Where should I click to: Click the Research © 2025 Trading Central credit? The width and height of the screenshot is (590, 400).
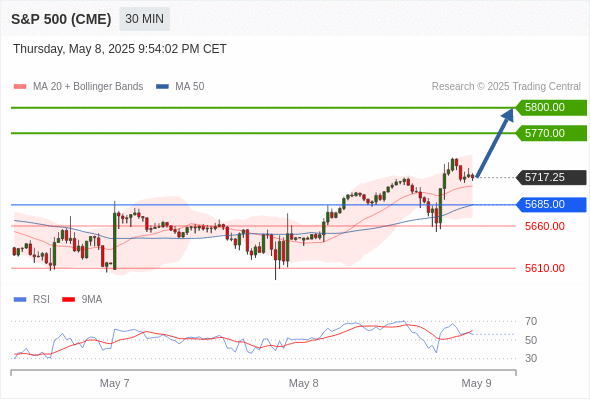[506, 87]
